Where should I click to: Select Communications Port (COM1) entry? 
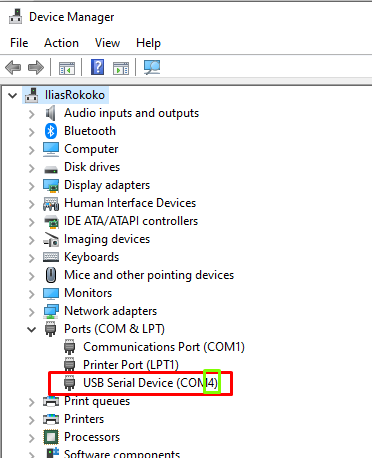[x=154, y=347]
